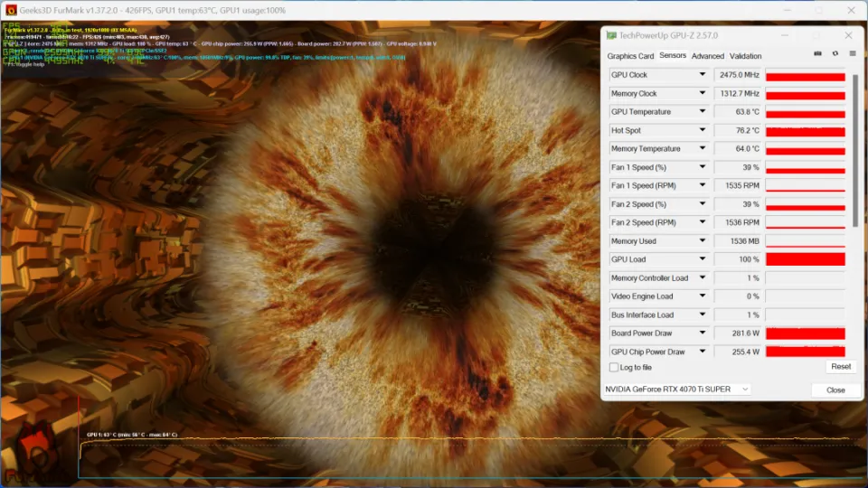Click the FurMark window title text
Screen dimensions: 868x488
(x=153, y=10)
